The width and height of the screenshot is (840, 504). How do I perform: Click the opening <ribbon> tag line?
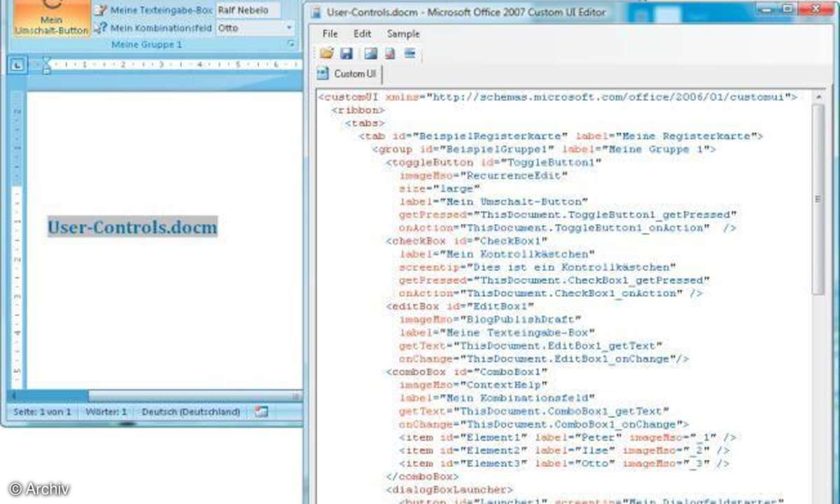point(358,110)
